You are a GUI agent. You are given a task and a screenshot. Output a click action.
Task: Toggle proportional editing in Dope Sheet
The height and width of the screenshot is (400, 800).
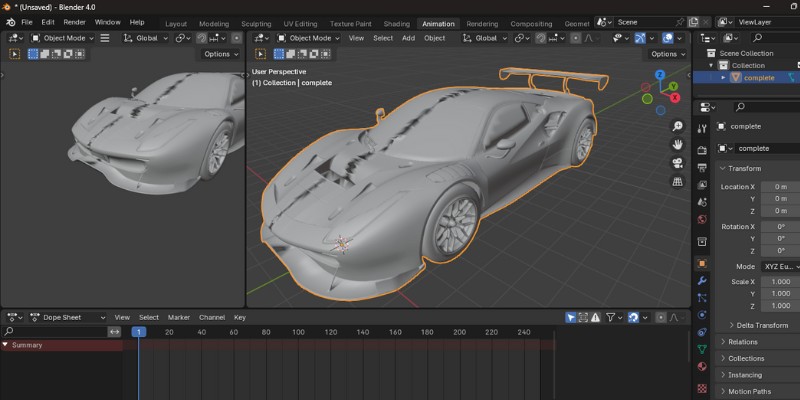(x=661, y=317)
